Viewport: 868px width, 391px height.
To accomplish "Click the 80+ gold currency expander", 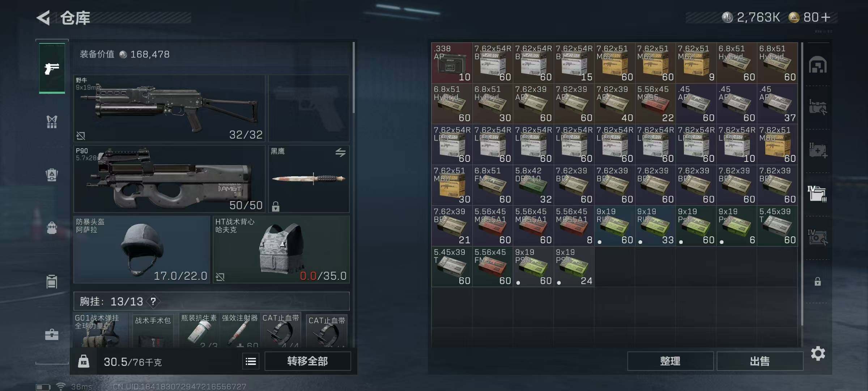I will pyautogui.click(x=826, y=17).
